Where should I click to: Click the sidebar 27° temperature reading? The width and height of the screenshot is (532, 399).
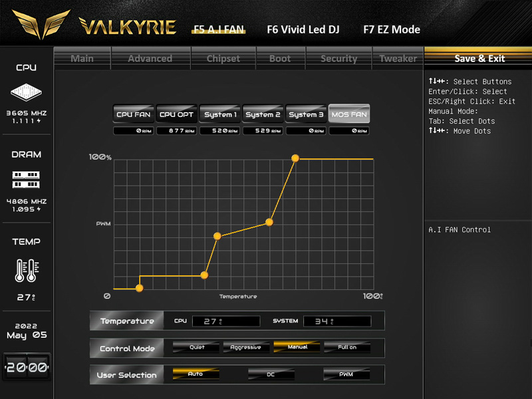pos(26,297)
